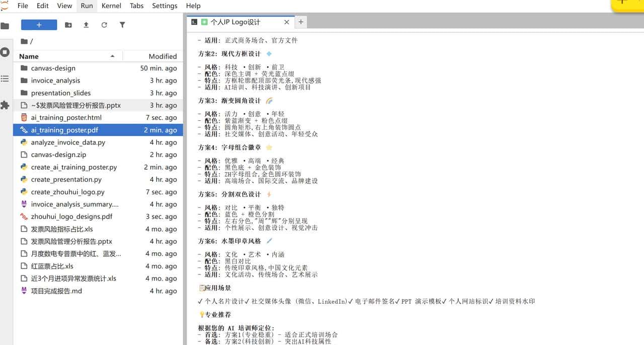Click the JupyterLab logo in the corner
The height and width of the screenshot is (345, 644).
(x=6, y=6)
